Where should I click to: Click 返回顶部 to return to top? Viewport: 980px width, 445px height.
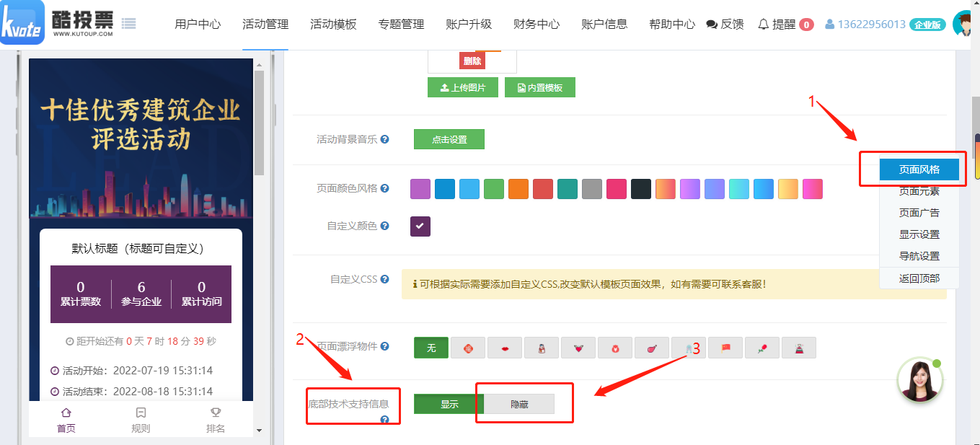[919, 278]
